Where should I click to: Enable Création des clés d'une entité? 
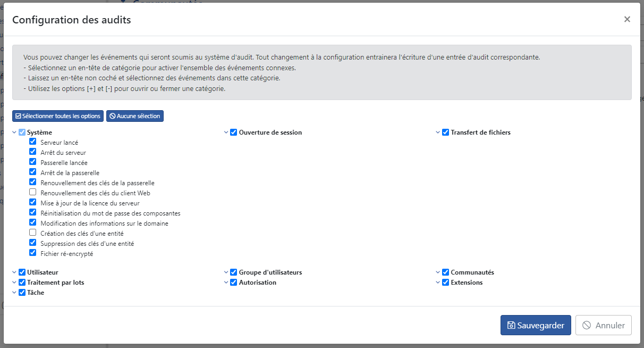click(x=33, y=233)
